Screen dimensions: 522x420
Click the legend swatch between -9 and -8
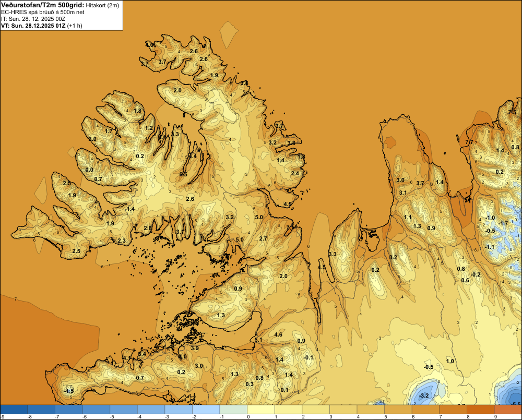[14, 410]
